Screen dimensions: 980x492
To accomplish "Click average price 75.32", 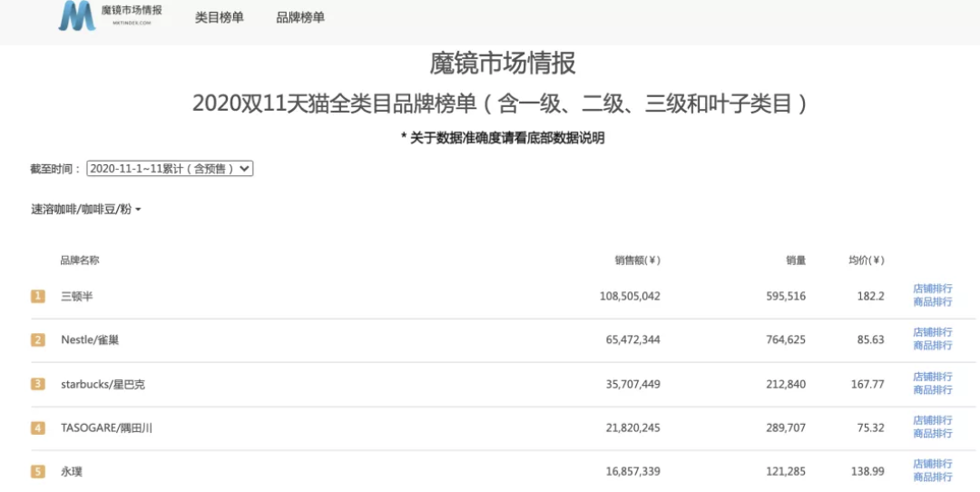I will [x=870, y=428].
